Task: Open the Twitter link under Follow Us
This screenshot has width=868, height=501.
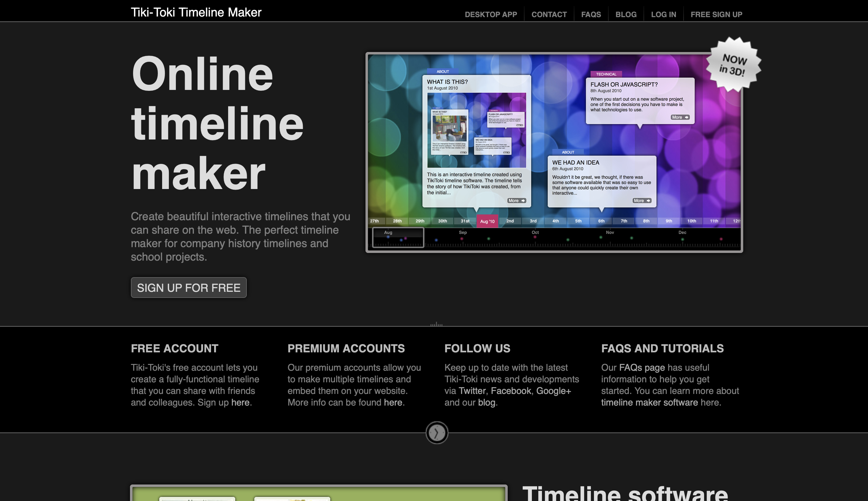Action: pos(472,391)
